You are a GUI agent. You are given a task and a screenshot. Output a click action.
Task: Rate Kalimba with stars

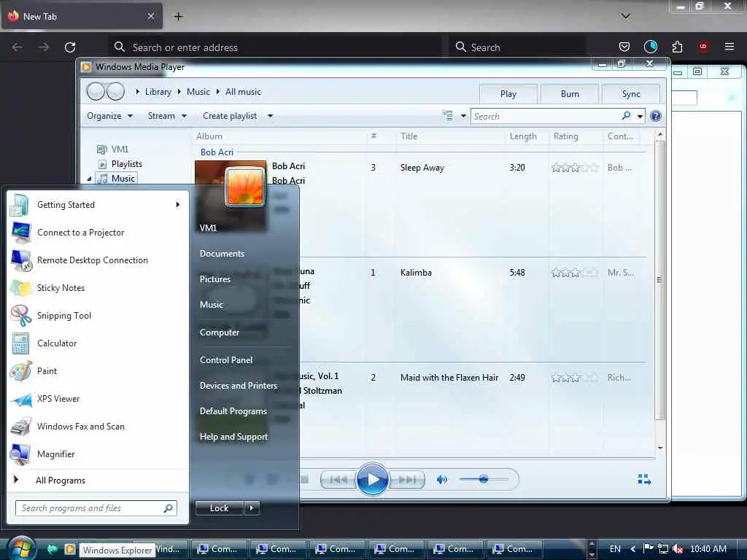pos(575,273)
